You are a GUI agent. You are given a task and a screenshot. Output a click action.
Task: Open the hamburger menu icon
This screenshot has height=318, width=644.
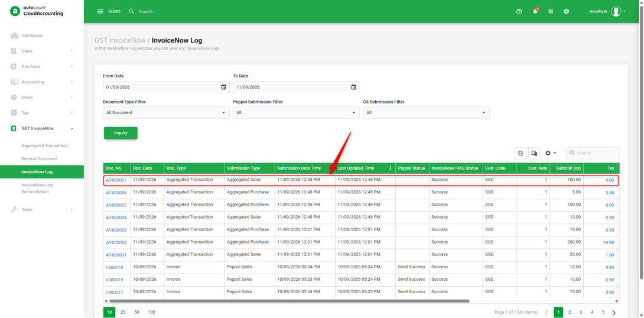[100, 11]
